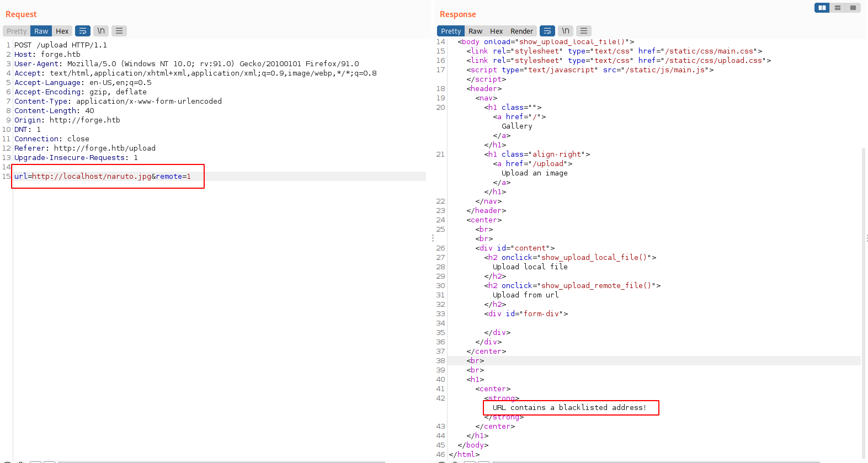Switch Request view to Pretty tab
The height and width of the screenshot is (463, 868).
click(x=17, y=31)
